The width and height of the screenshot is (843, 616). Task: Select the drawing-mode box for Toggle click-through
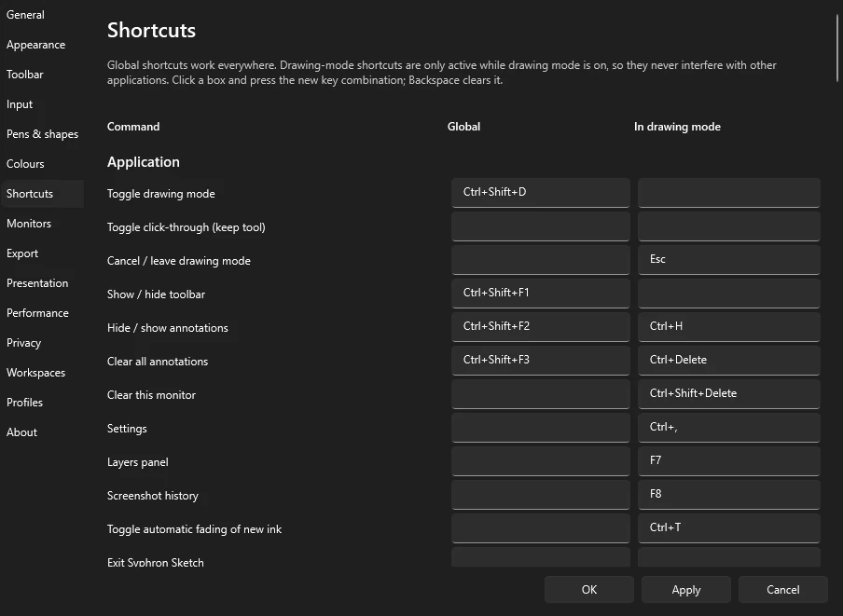pyautogui.click(x=729, y=226)
